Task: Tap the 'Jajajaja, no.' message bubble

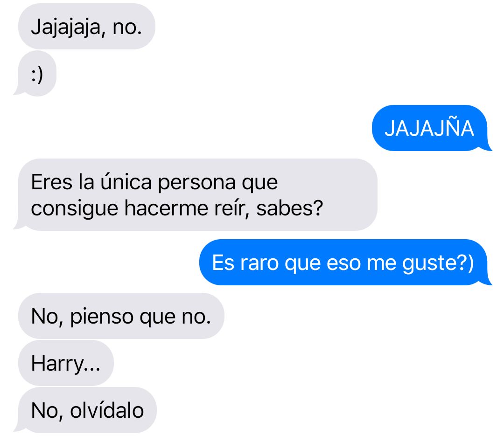Action: pyautogui.click(x=87, y=26)
